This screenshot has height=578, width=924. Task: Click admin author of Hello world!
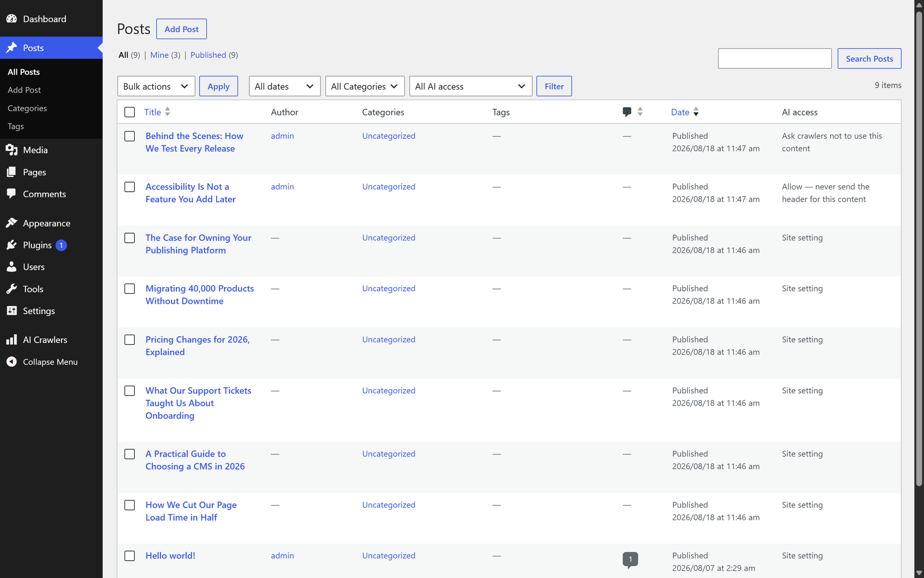point(282,555)
